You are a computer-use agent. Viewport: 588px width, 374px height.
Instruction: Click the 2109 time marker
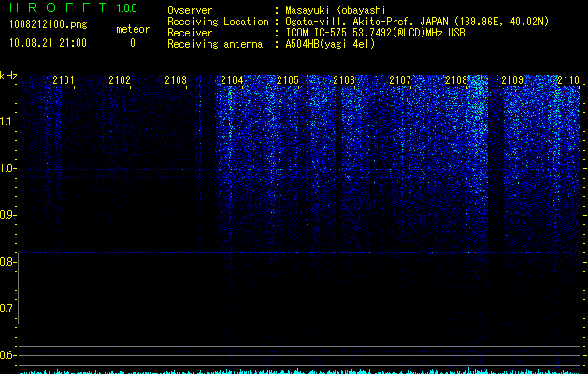pos(512,79)
